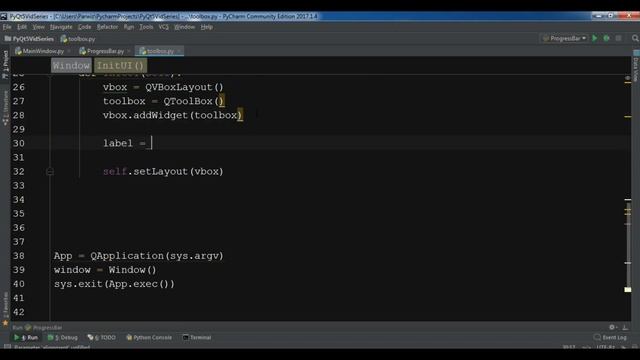Screen dimensions: 640x360
Task: Click the Python file icon on the MainWindow.py tab
Action: (x=18, y=51)
